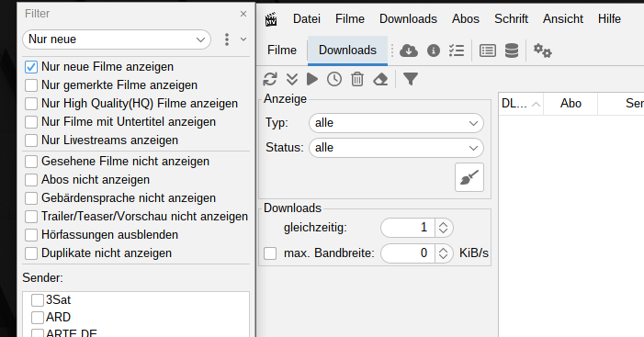Click the broom reset button under Status
Screen dimensions: 644x337
[x=469, y=177]
